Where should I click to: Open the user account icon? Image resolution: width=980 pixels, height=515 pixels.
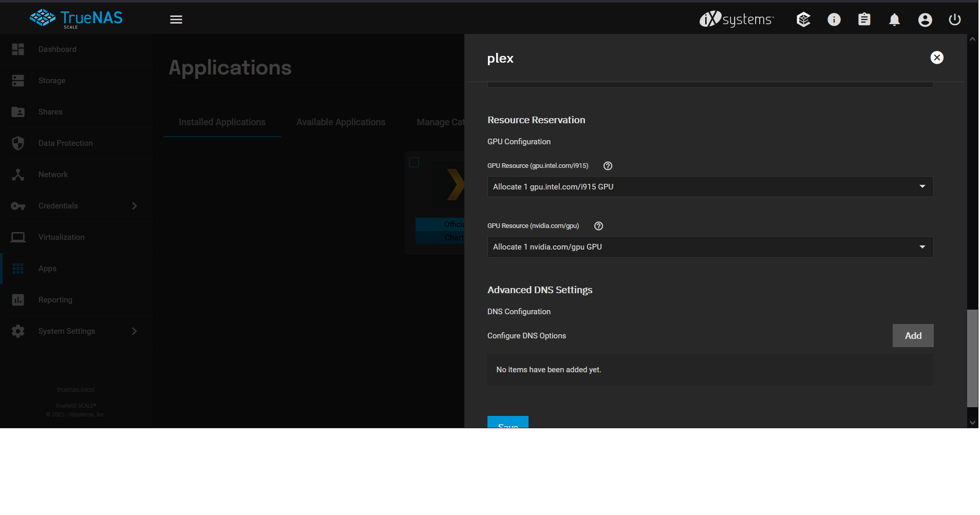pyautogui.click(x=925, y=20)
